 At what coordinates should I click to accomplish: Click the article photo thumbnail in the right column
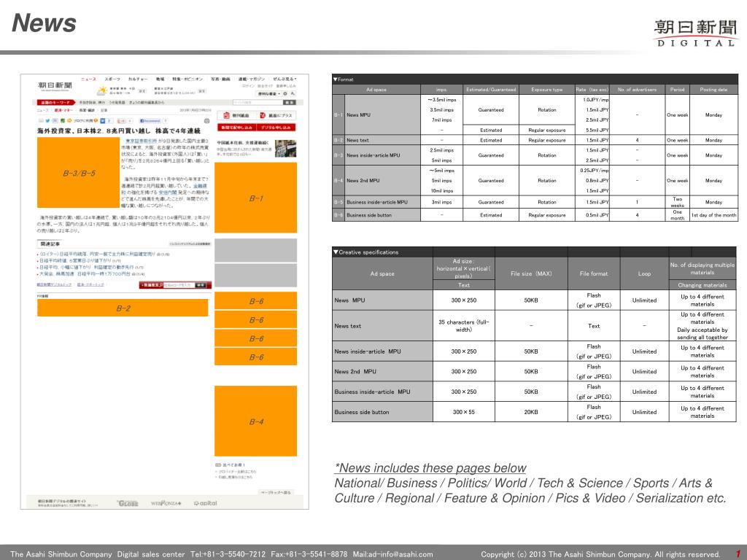point(285,149)
